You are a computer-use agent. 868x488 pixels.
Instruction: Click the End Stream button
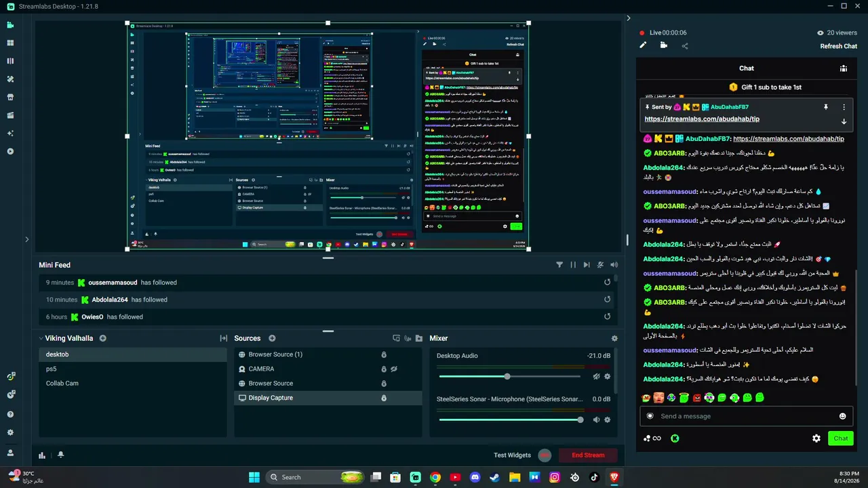[587, 455]
